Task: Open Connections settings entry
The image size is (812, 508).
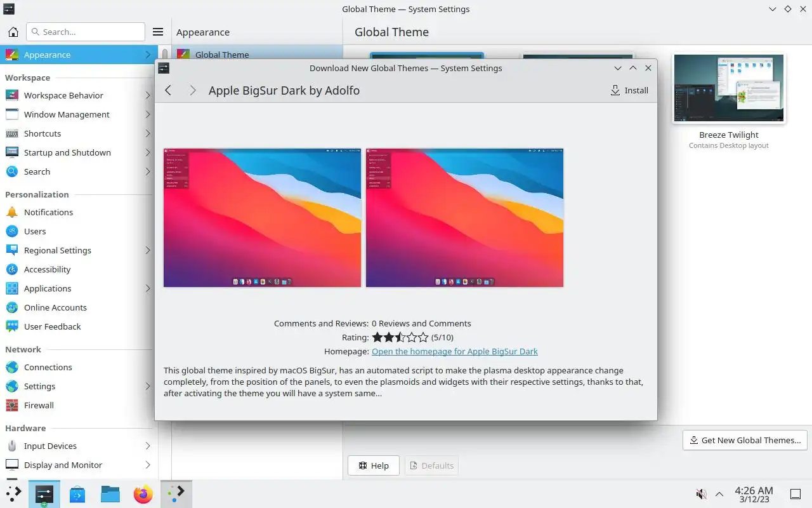Action: (79, 367)
